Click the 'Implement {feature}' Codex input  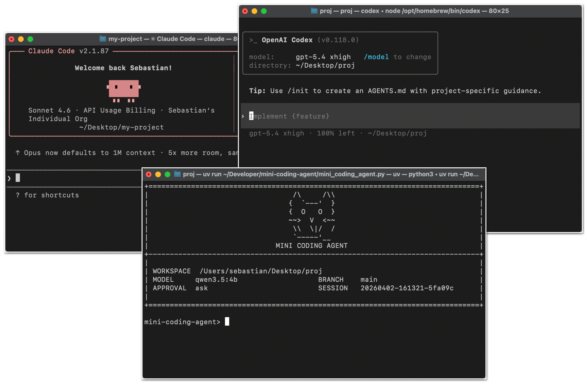(x=289, y=116)
